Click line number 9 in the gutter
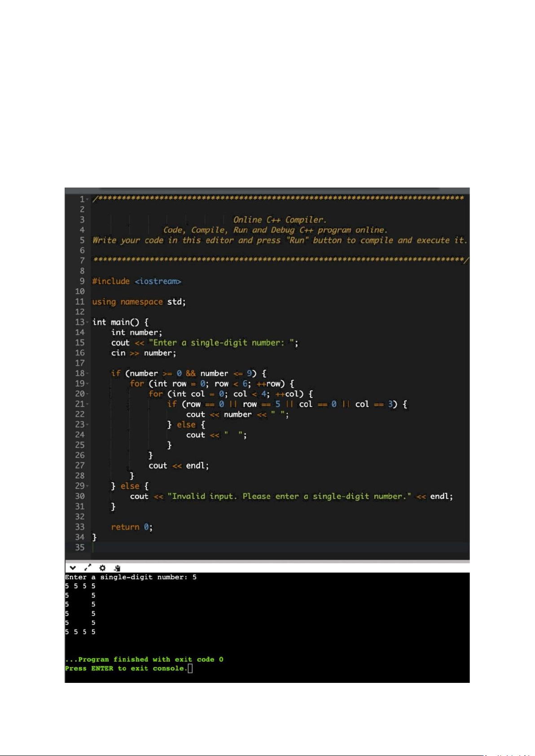535x756 pixels. click(x=82, y=281)
